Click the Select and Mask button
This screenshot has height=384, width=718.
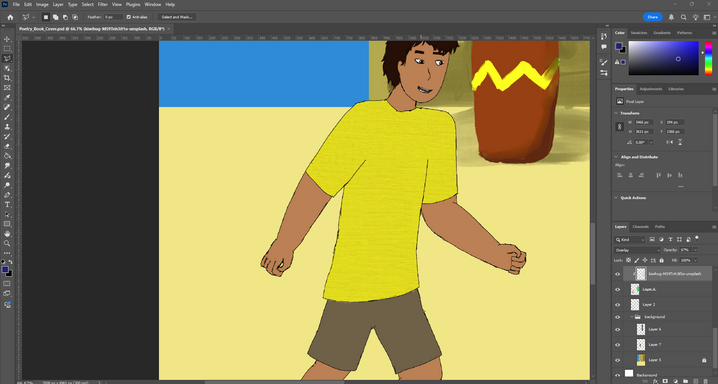(x=177, y=17)
